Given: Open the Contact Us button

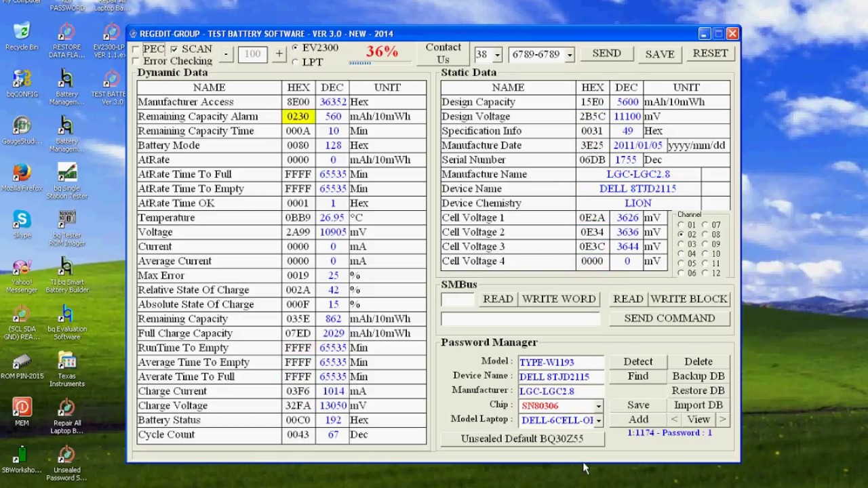Looking at the screenshot, I should tap(443, 54).
